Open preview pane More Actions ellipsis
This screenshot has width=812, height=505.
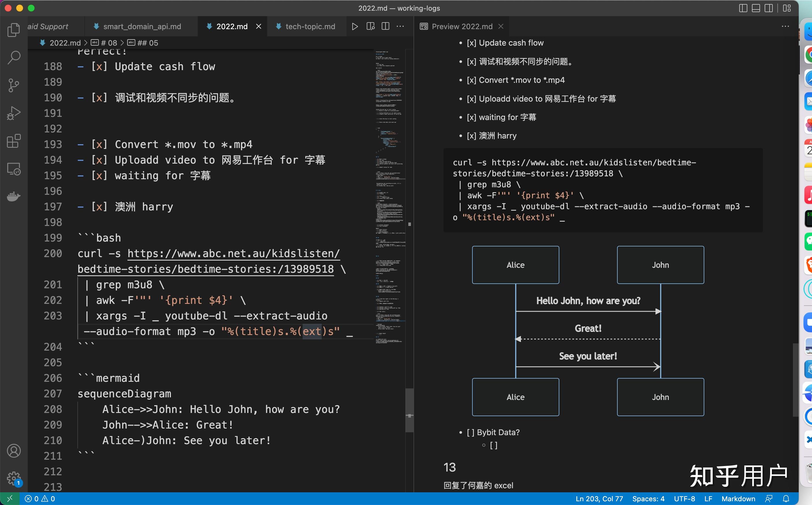pos(785,26)
